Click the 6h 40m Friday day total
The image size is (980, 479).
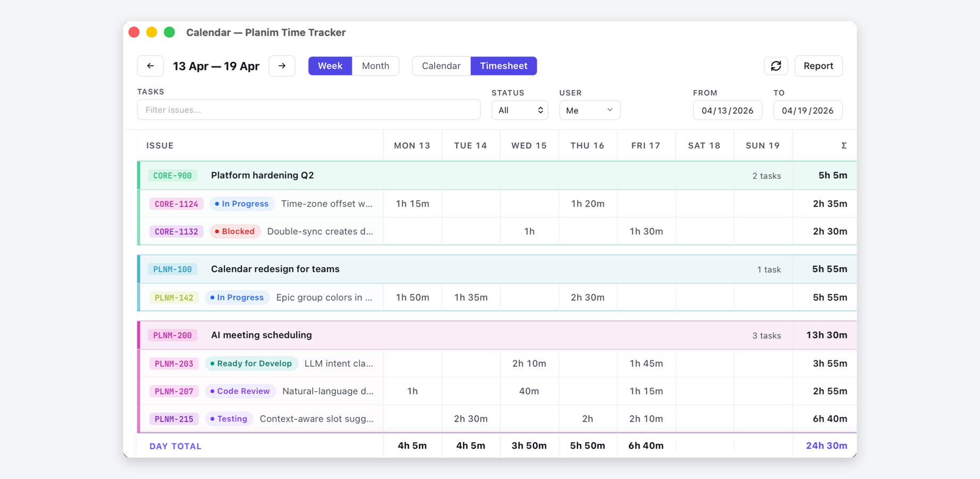(646, 446)
